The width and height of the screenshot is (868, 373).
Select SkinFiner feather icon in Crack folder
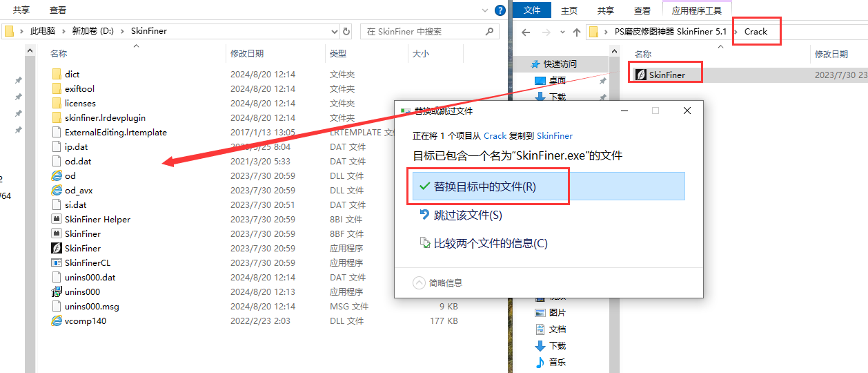[x=640, y=75]
